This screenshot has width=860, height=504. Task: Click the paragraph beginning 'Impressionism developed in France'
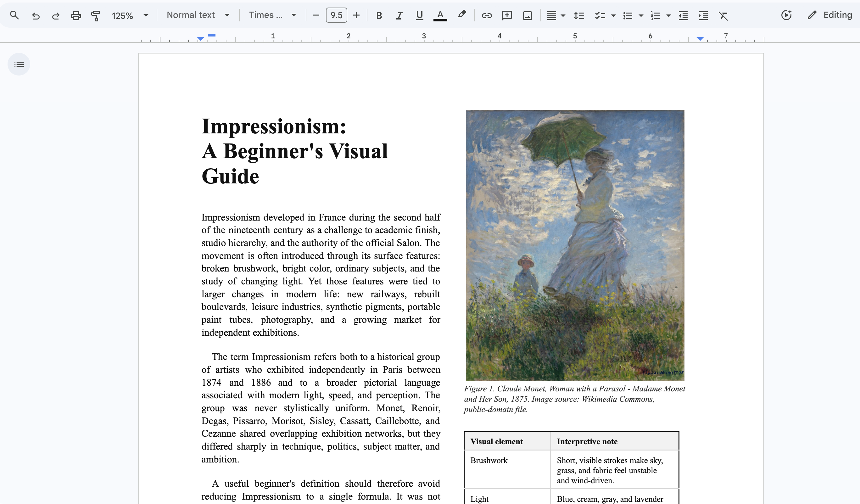pos(321,275)
